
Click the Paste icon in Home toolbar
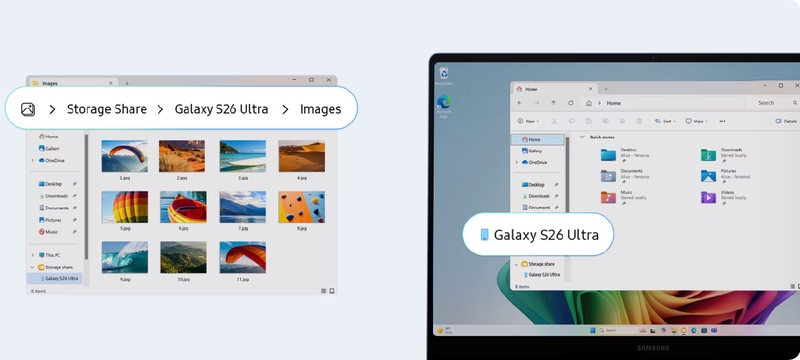point(589,121)
